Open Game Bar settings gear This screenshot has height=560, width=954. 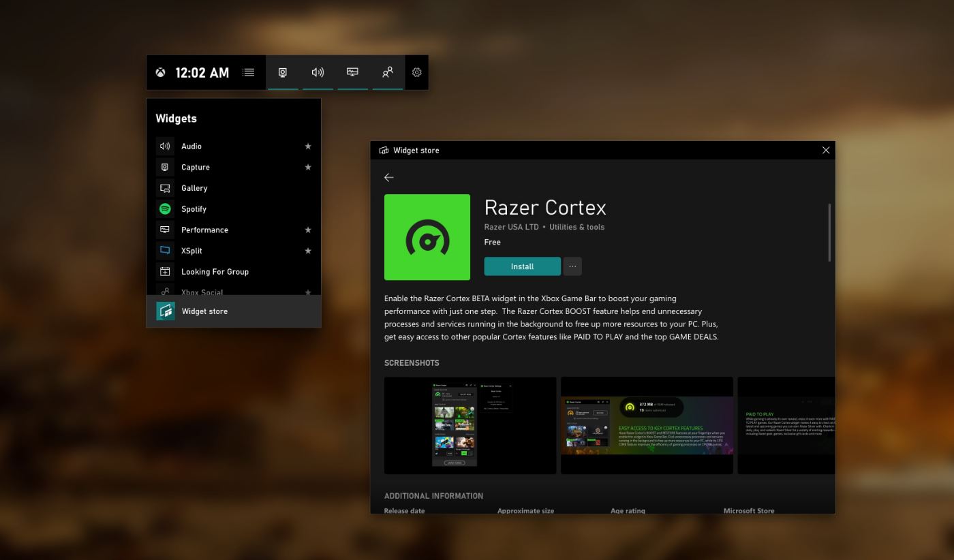click(417, 72)
